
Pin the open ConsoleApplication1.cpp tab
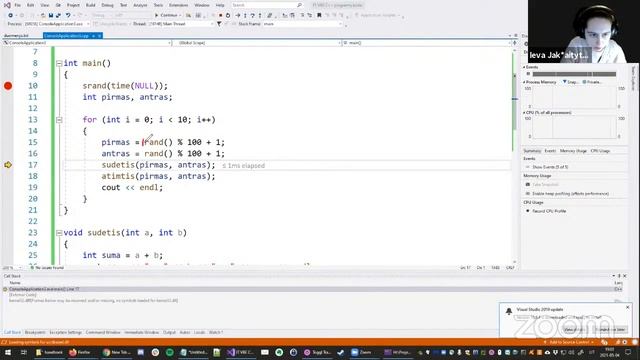point(93,36)
